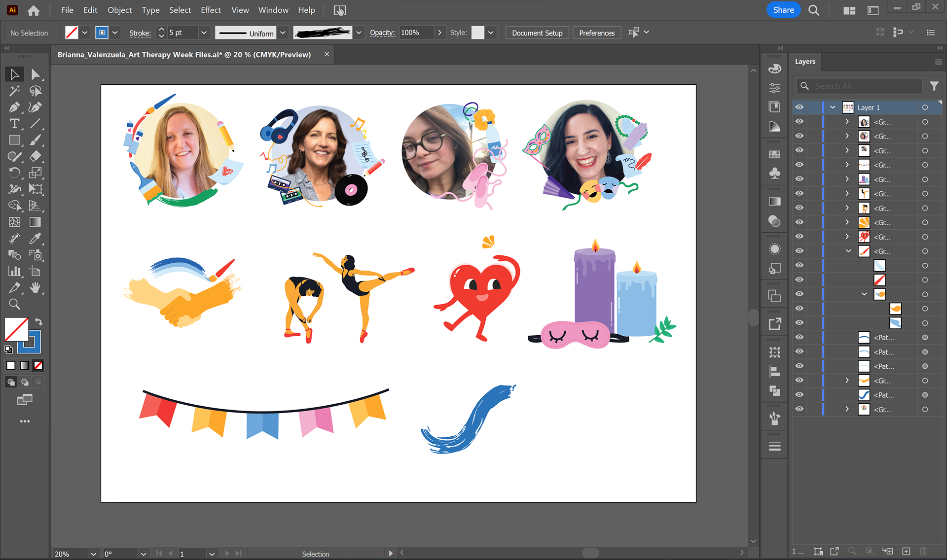Viewport: 947px width, 560px height.
Task: Select the Pen tool
Action: click(x=14, y=107)
